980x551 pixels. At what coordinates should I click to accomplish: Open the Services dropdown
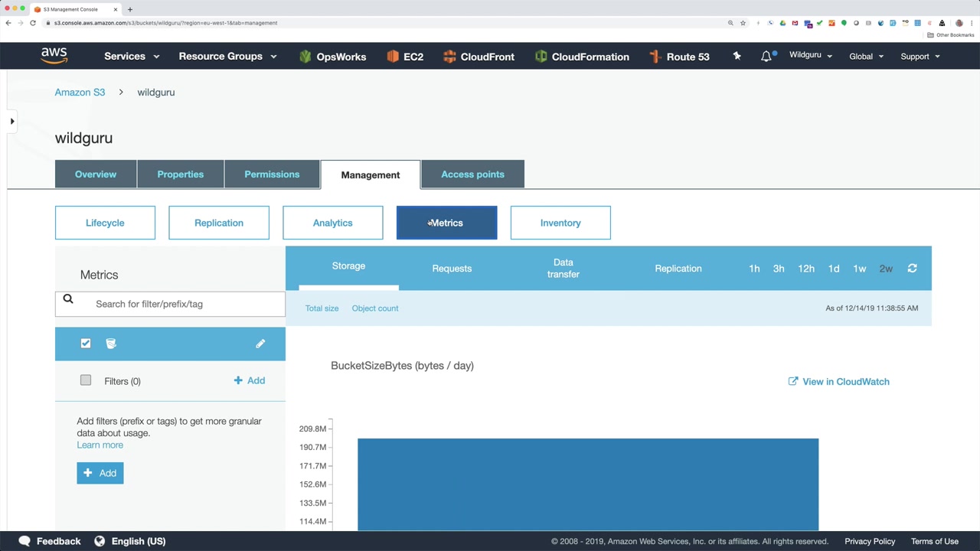pyautogui.click(x=132, y=56)
